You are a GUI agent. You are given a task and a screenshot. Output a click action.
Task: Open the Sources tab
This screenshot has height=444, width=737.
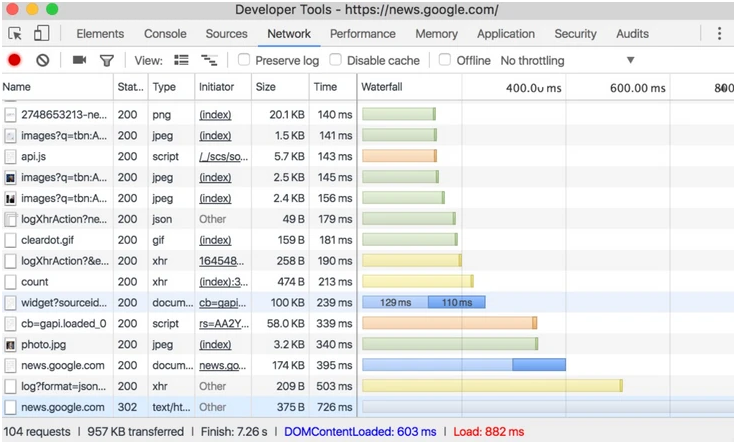click(226, 34)
